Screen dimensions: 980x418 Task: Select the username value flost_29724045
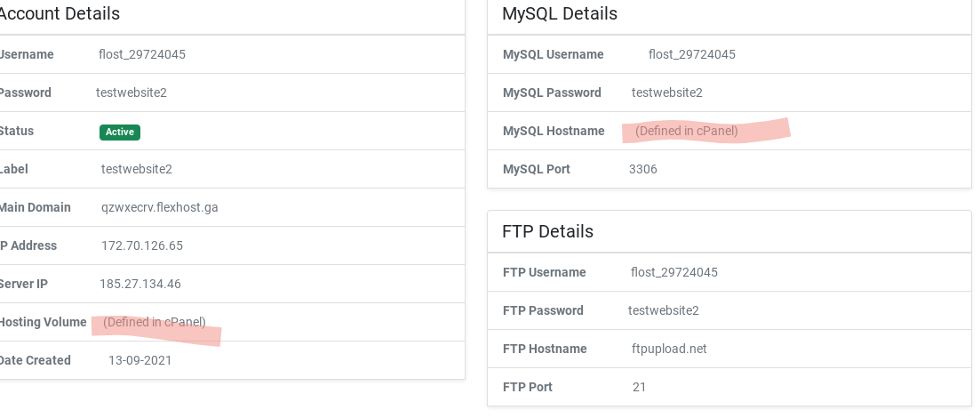142,54
